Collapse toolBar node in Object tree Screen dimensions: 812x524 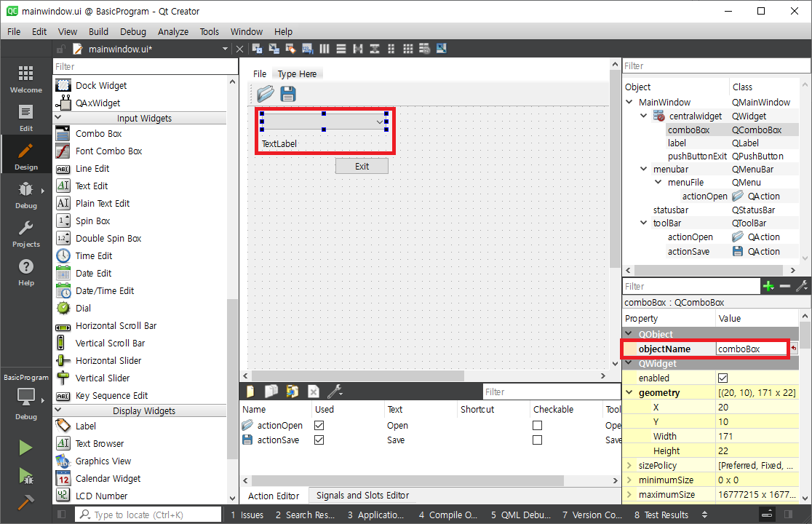coord(644,223)
